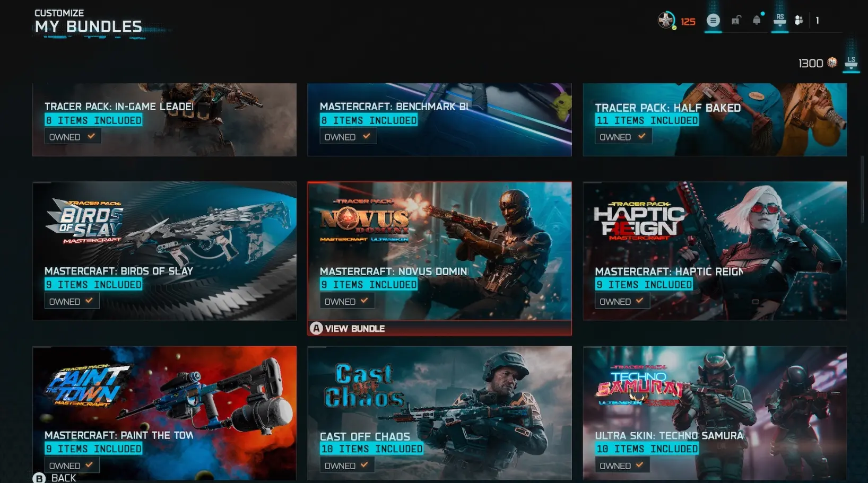Select Mastercraft: Benchmark bundle tile

439,119
